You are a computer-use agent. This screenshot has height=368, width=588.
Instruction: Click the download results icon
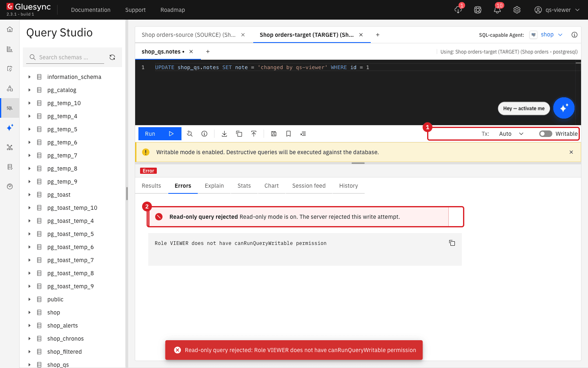pos(224,134)
